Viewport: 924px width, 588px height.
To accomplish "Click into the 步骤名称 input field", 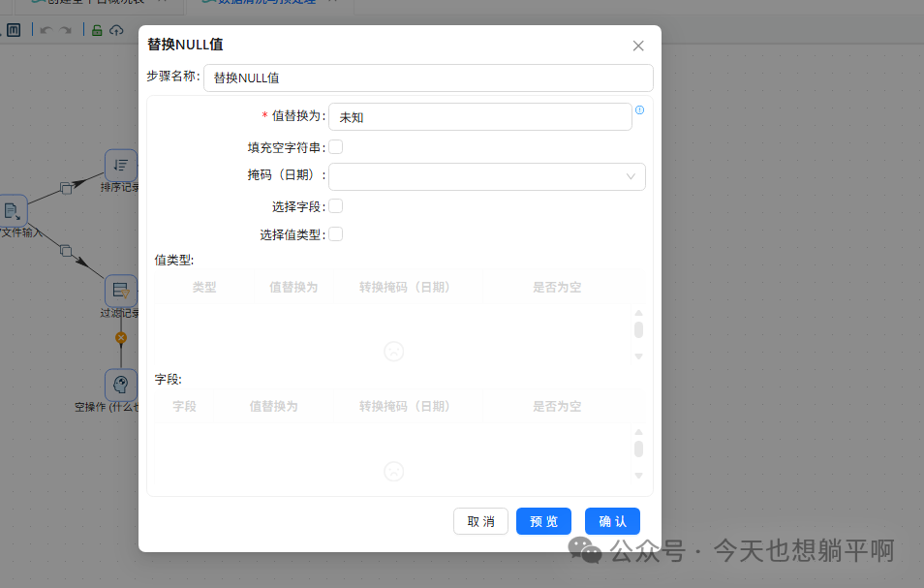I will click(428, 77).
